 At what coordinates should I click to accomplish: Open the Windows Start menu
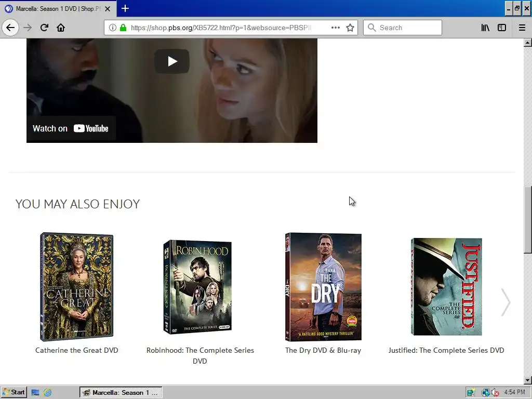pyautogui.click(x=14, y=393)
